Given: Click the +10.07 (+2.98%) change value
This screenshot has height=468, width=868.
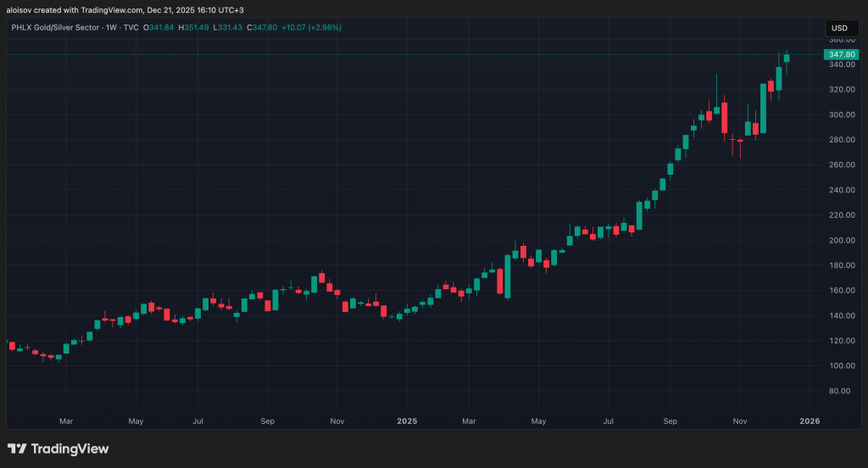Looking at the screenshot, I should (x=314, y=27).
